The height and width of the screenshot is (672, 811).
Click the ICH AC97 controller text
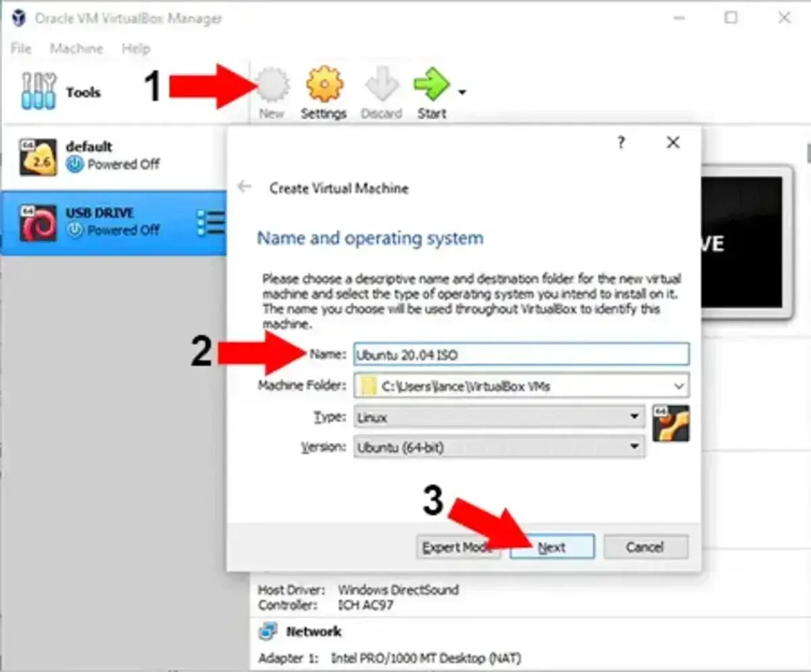[x=366, y=605]
